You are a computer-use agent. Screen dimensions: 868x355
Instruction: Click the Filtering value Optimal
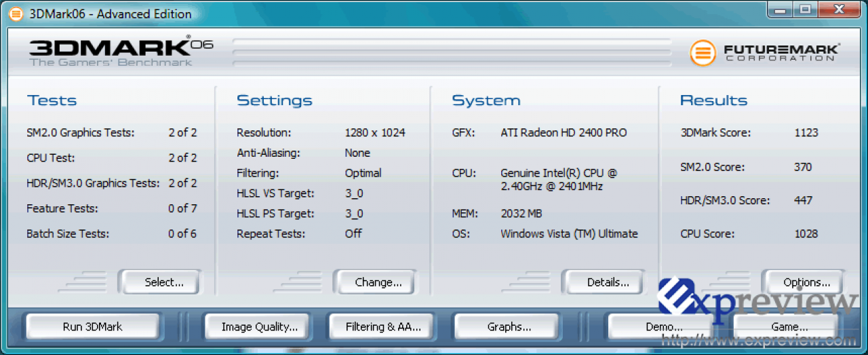(x=363, y=173)
